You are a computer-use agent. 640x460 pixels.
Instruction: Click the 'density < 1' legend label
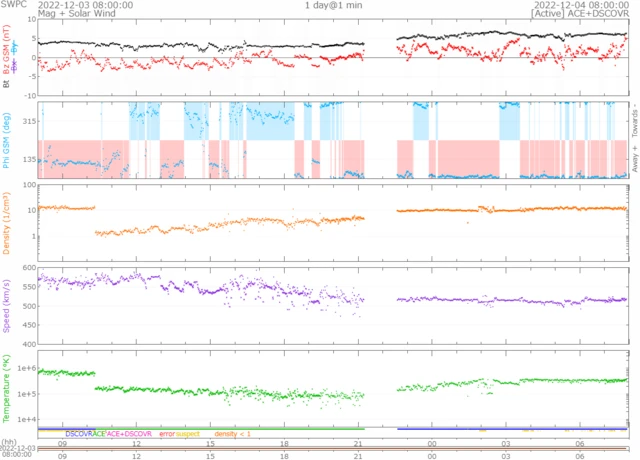pyautogui.click(x=231, y=435)
